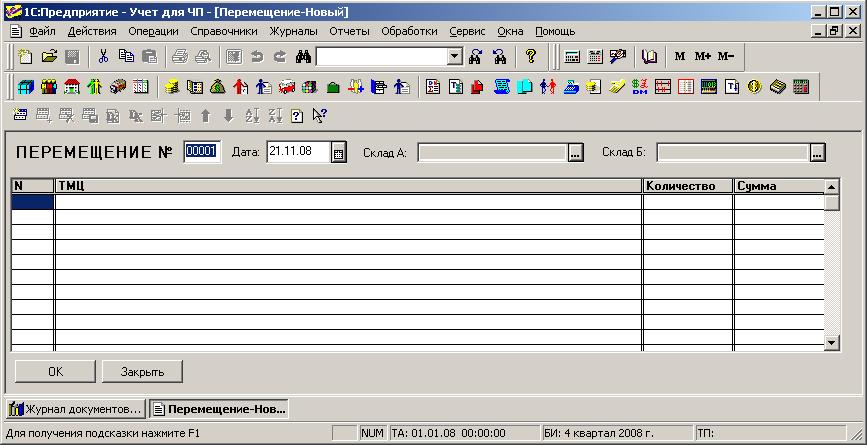Open the date calendar picker button
The width and height of the screenshot is (867, 445).
click(x=338, y=153)
